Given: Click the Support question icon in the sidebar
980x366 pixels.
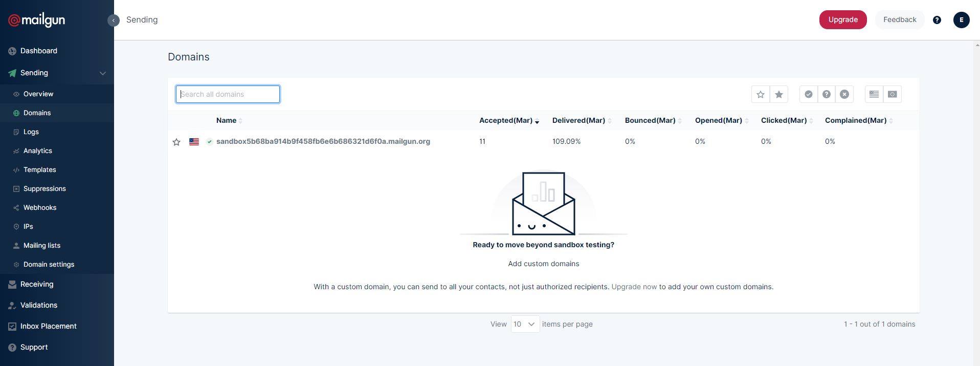Looking at the screenshot, I should pos(12,348).
